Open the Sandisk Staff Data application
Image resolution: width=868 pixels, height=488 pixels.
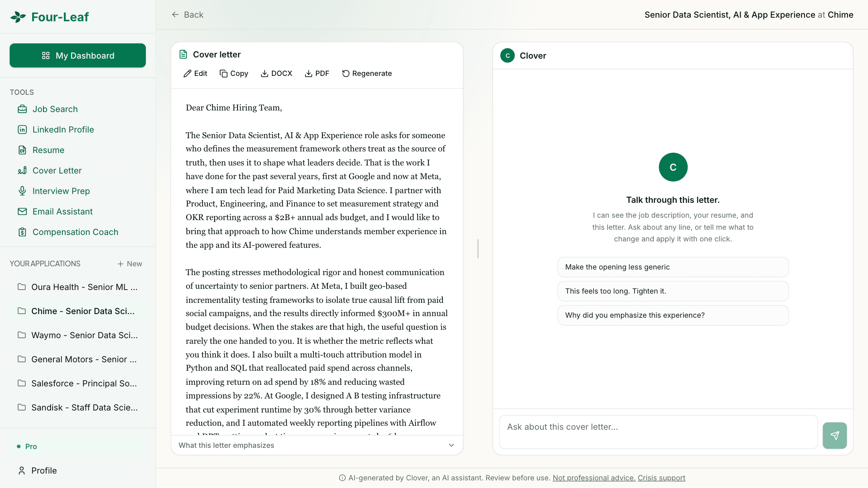coord(78,408)
